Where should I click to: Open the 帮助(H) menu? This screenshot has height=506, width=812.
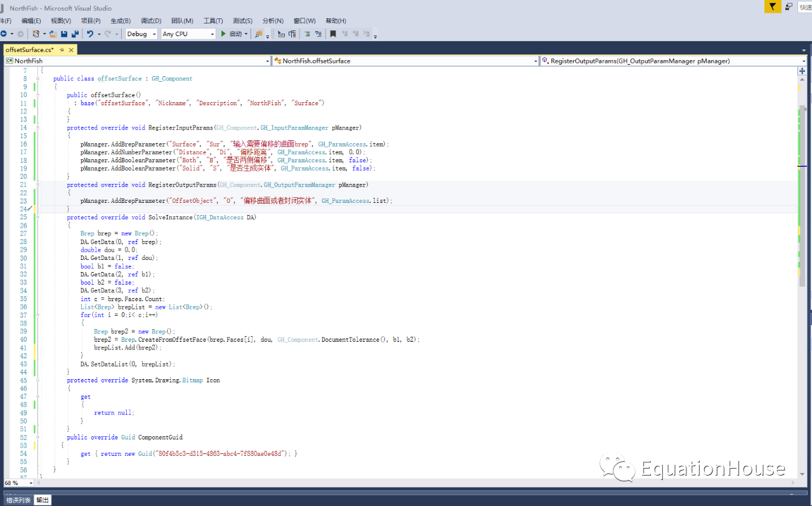336,21
